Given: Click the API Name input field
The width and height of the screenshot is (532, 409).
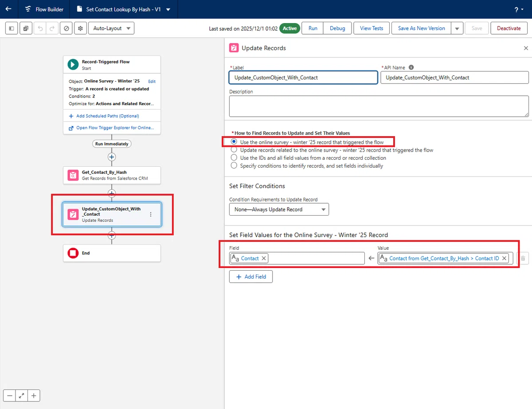Looking at the screenshot, I should point(454,77).
